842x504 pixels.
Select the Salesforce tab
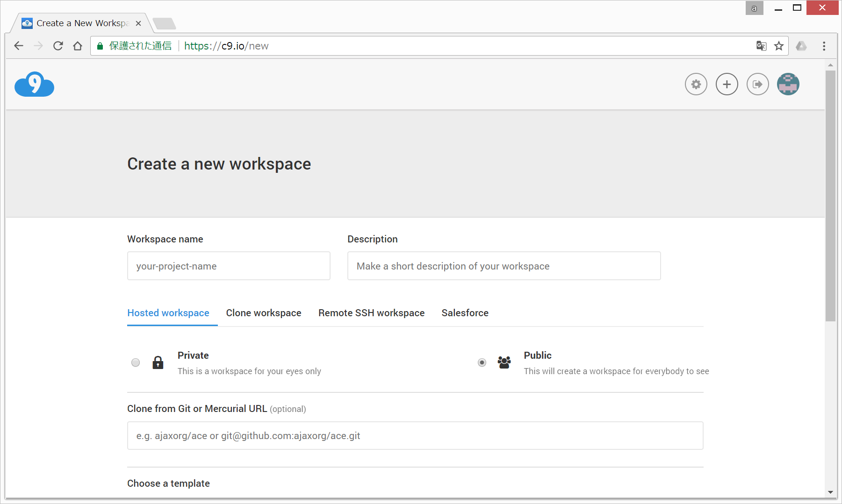click(465, 313)
